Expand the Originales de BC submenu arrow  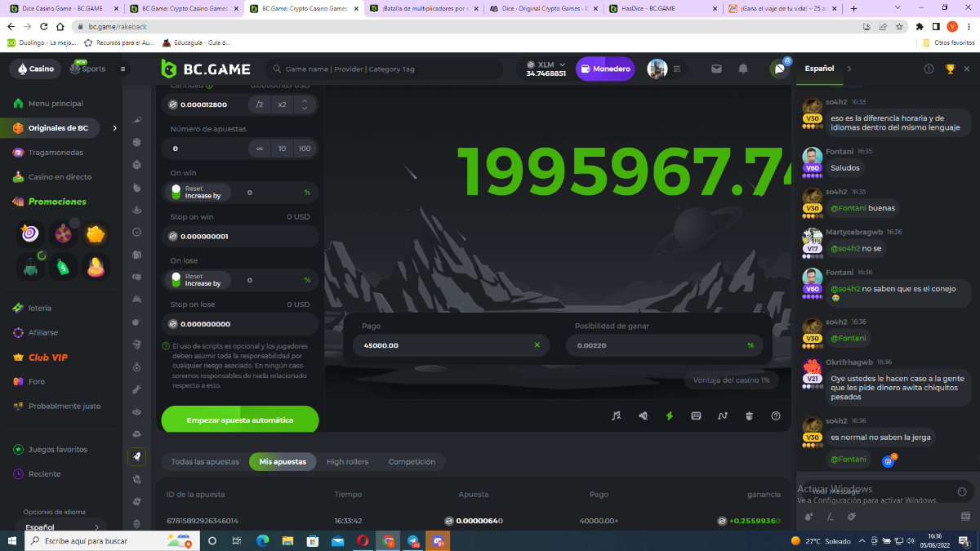(x=114, y=128)
